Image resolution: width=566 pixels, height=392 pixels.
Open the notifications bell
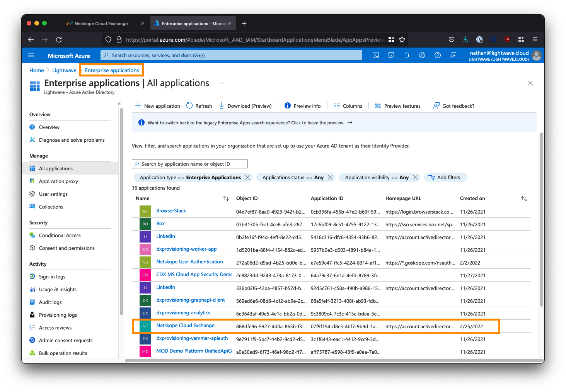tap(406, 56)
